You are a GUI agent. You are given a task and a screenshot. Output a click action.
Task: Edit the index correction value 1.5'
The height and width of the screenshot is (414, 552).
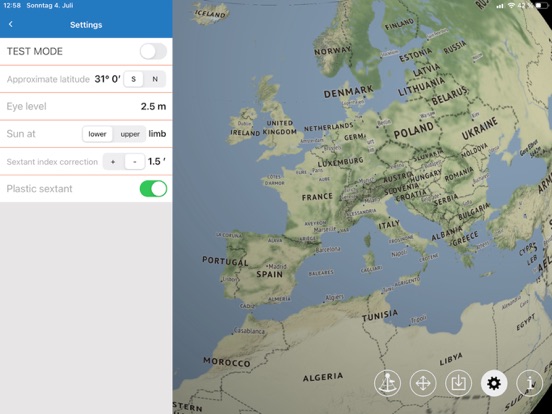pos(157,162)
